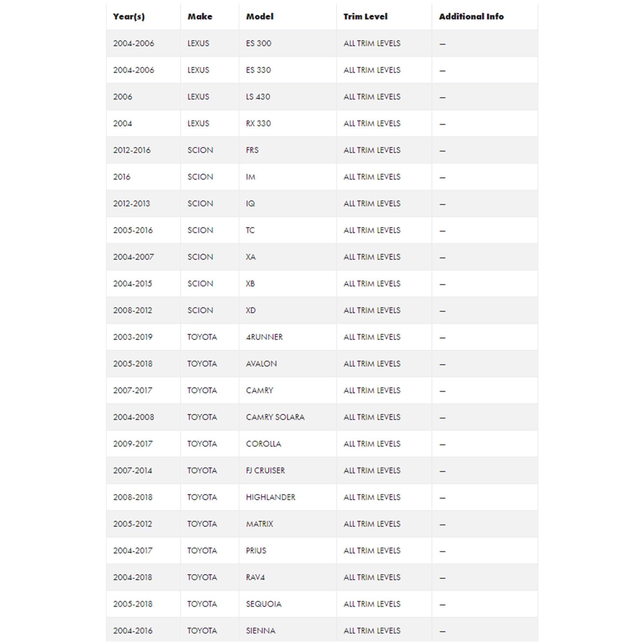Select the LS 430 model cell

[258, 97]
